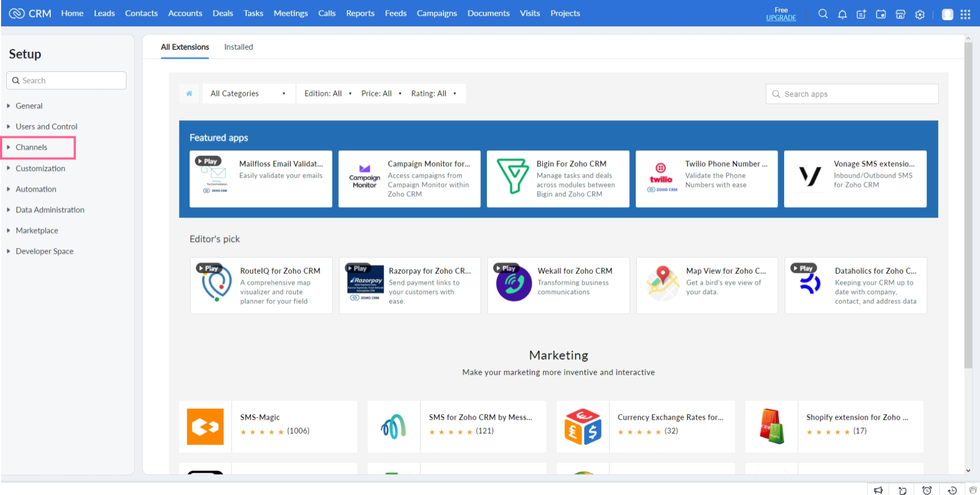This screenshot has width=980, height=495.
Task: Open the setup gear icon
Action: point(920,14)
